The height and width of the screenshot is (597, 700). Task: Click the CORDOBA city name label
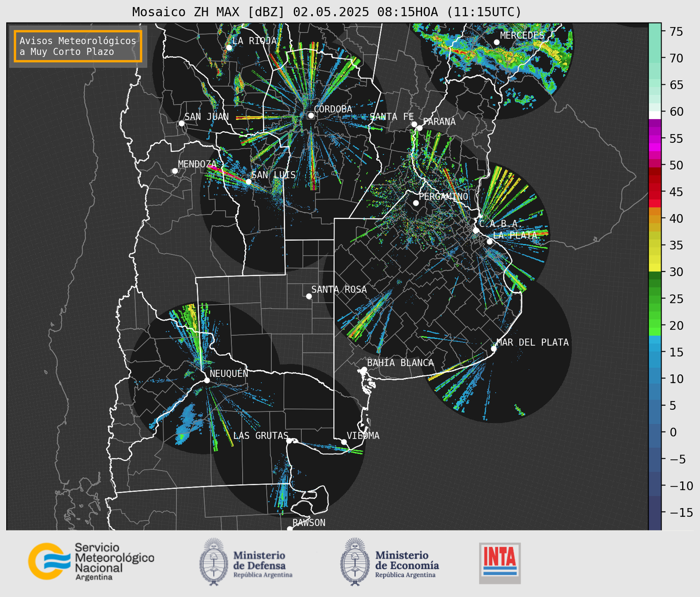click(333, 109)
